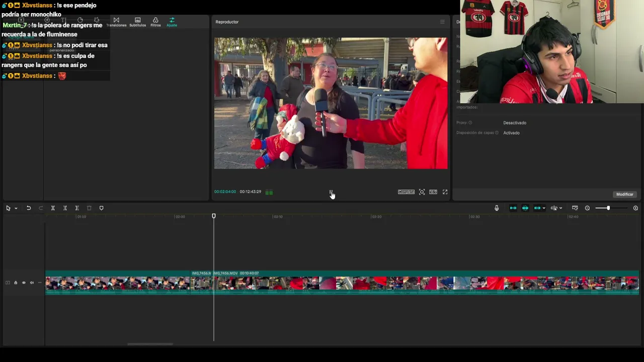
Task: Add a marker on the timeline
Action: pos(101,208)
